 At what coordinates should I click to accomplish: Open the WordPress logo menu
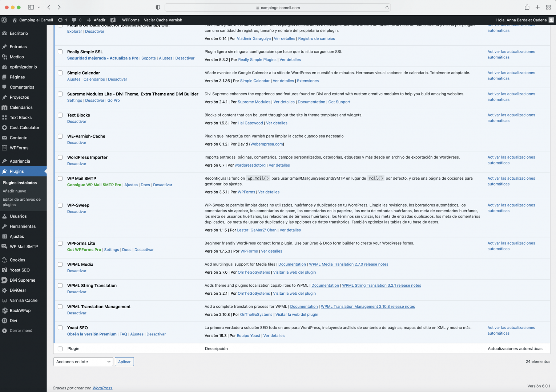click(x=4, y=20)
